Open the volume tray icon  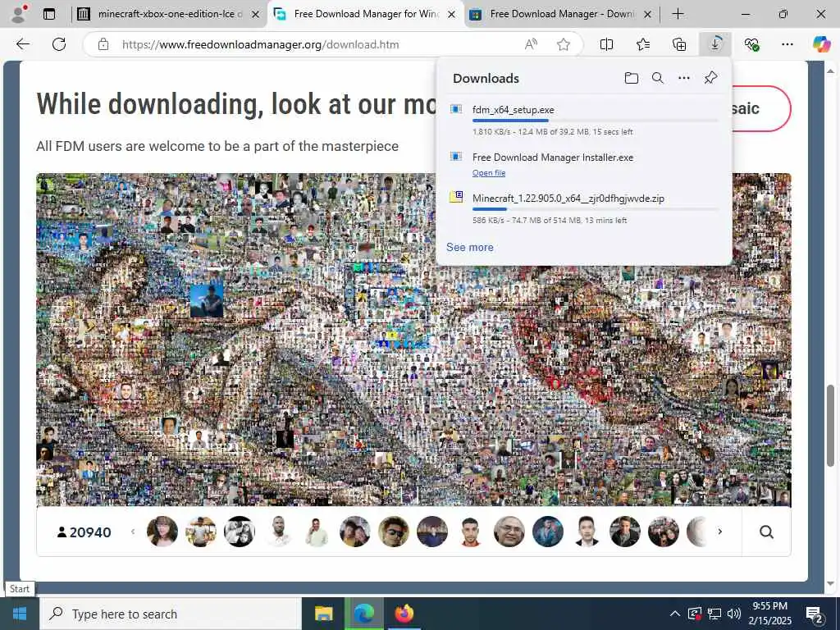pyautogui.click(x=734, y=614)
